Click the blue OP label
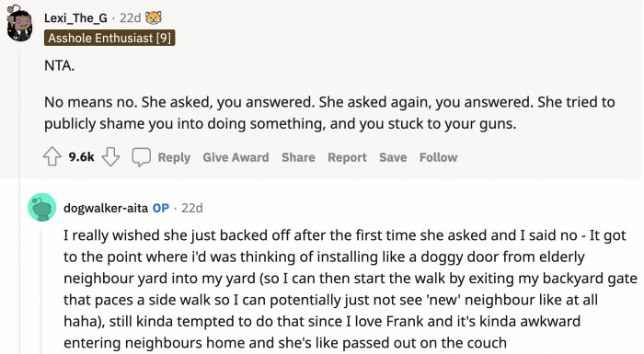 pyautogui.click(x=161, y=208)
